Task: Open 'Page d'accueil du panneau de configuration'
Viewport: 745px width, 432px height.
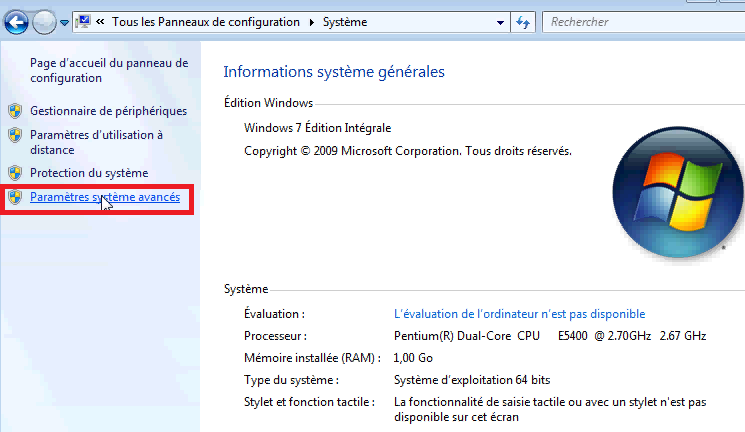Action: click(109, 70)
